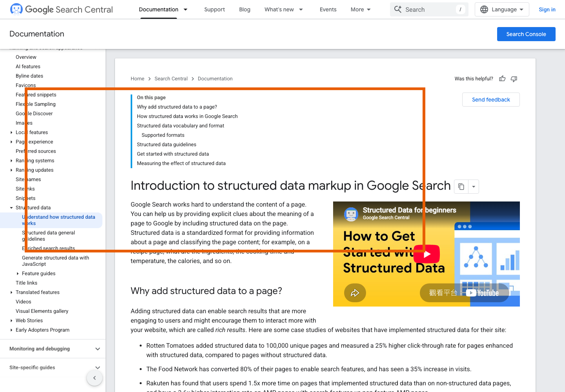Click the Sign in link

coord(547,9)
